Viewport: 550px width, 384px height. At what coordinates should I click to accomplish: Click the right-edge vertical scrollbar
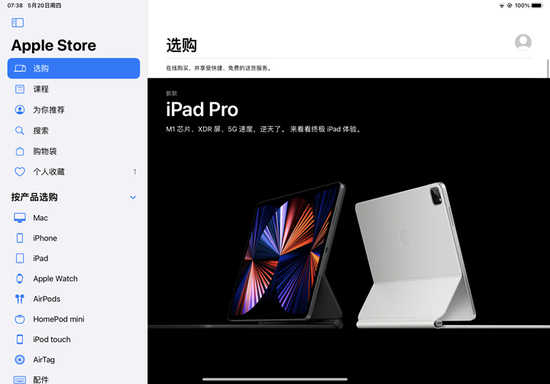pos(548,68)
